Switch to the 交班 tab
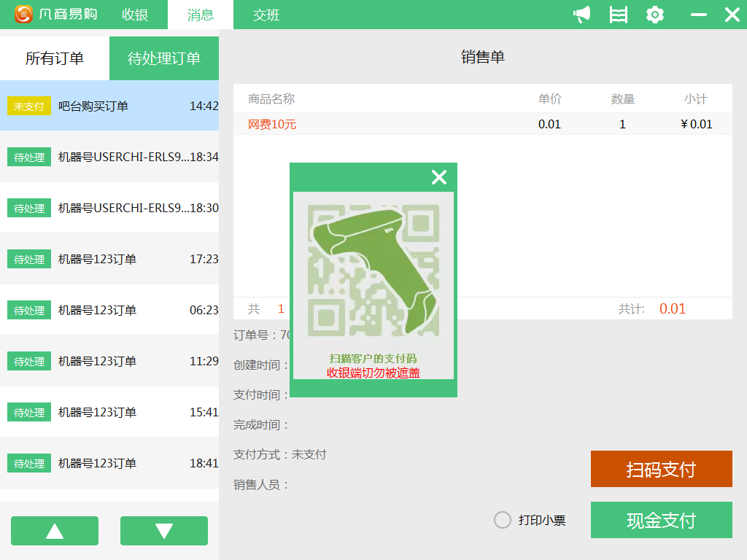This screenshot has width=747, height=560. click(266, 15)
